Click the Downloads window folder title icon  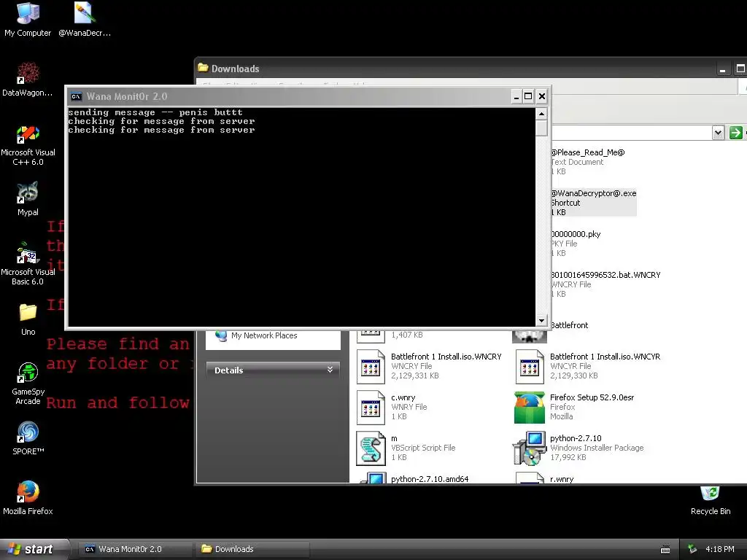coord(203,68)
